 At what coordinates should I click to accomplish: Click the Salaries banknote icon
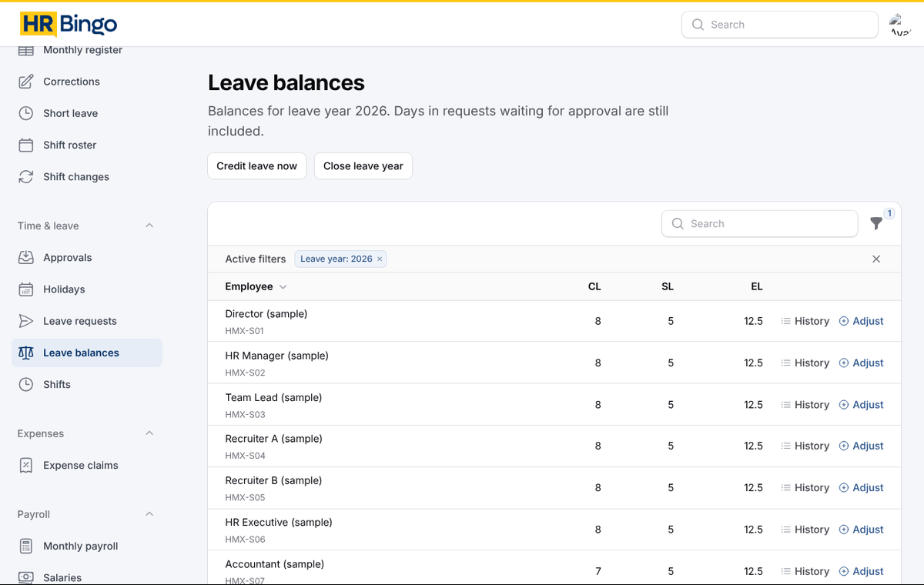pos(26,577)
